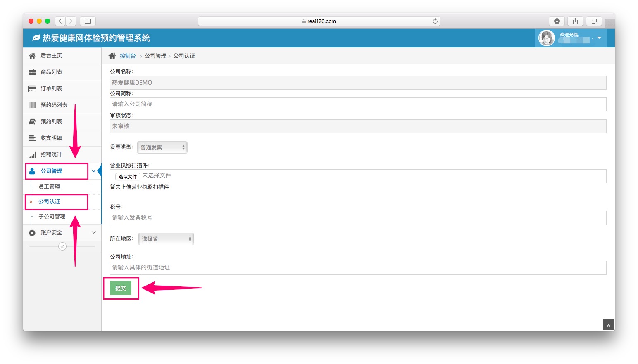Click the 公司简称 input field
Screen dimensions: 638x364
[358, 104]
